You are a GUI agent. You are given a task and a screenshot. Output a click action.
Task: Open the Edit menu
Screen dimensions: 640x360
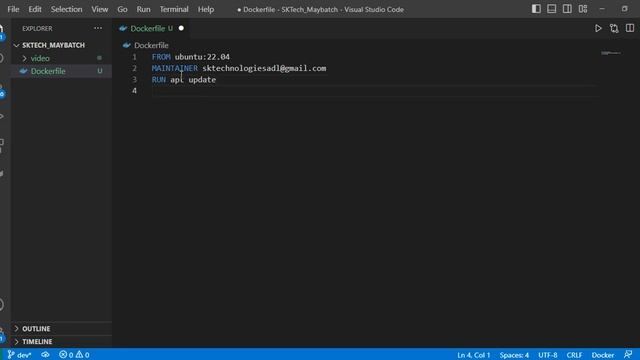(35, 9)
